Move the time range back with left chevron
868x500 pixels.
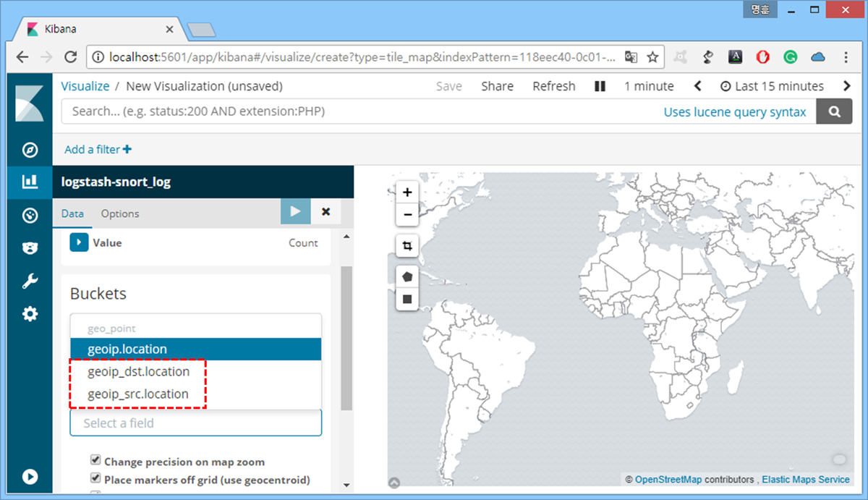[x=697, y=86]
